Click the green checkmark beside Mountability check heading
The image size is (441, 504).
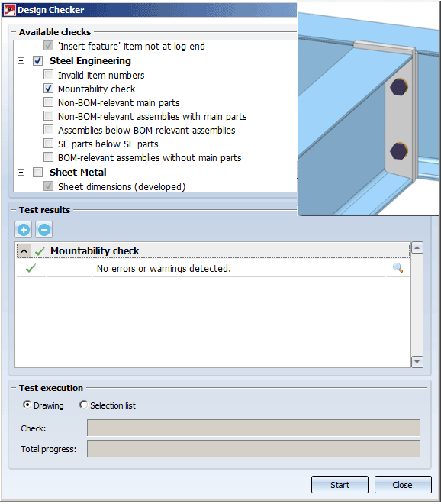[x=40, y=251]
